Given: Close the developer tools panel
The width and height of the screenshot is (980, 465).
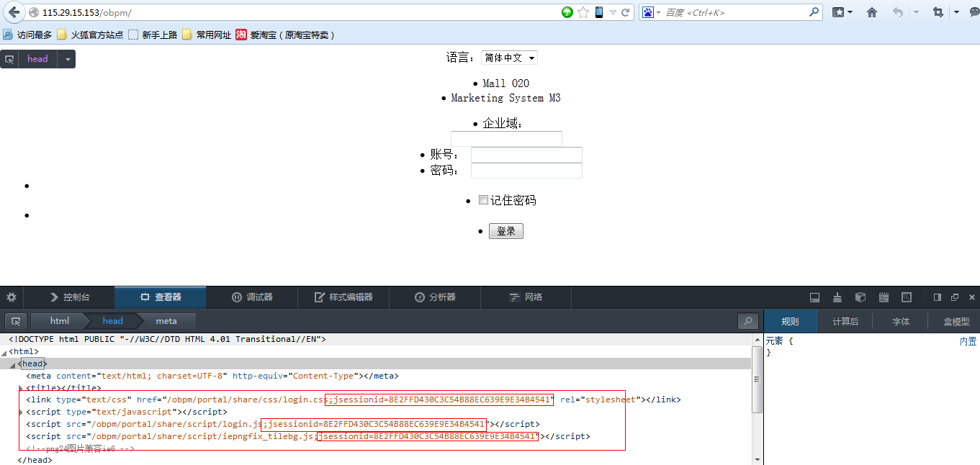Looking at the screenshot, I should coord(971,297).
